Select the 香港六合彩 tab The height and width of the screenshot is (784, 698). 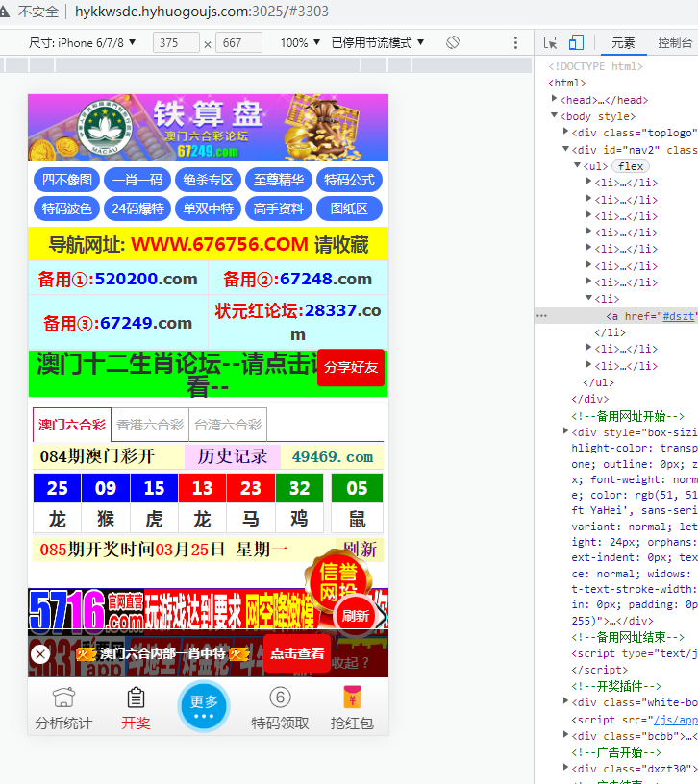150,425
